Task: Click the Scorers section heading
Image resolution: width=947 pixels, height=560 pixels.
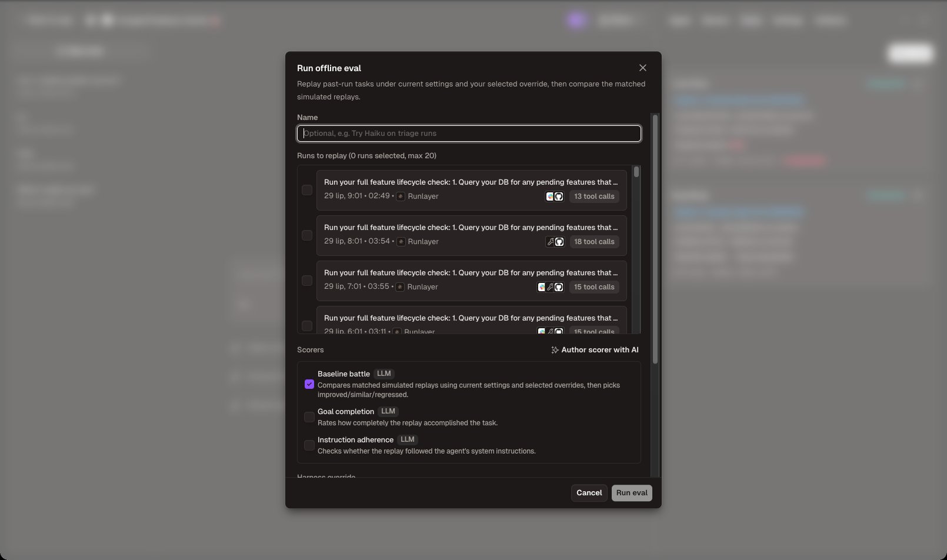Action: tap(311, 350)
